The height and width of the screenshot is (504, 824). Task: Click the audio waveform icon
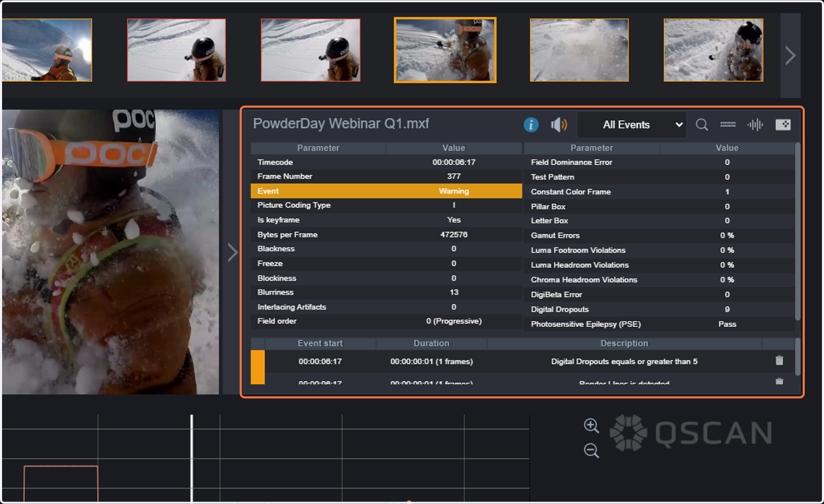(x=755, y=124)
